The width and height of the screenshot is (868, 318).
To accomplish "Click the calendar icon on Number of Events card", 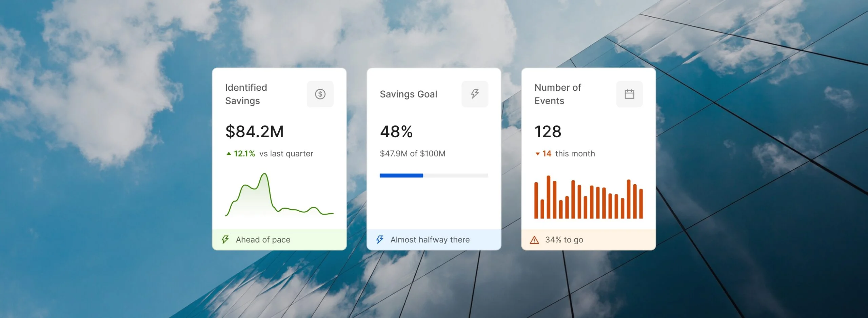I will 629,94.
